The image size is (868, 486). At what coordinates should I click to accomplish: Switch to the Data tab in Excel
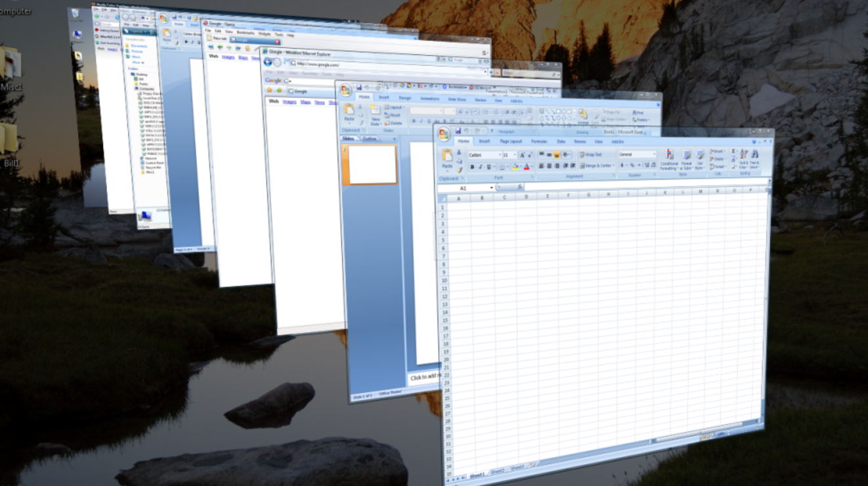coord(561,141)
